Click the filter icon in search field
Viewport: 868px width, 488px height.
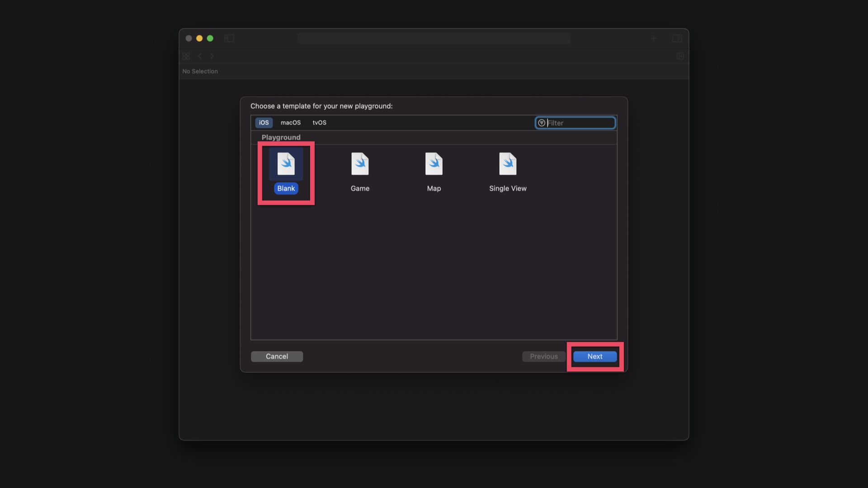(541, 123)
